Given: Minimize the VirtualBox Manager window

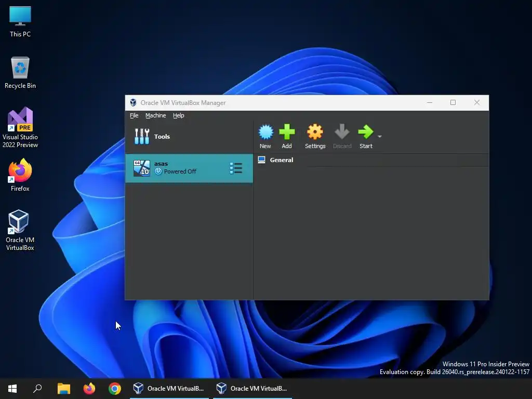Looking at the screenshot, I should 430,102.
